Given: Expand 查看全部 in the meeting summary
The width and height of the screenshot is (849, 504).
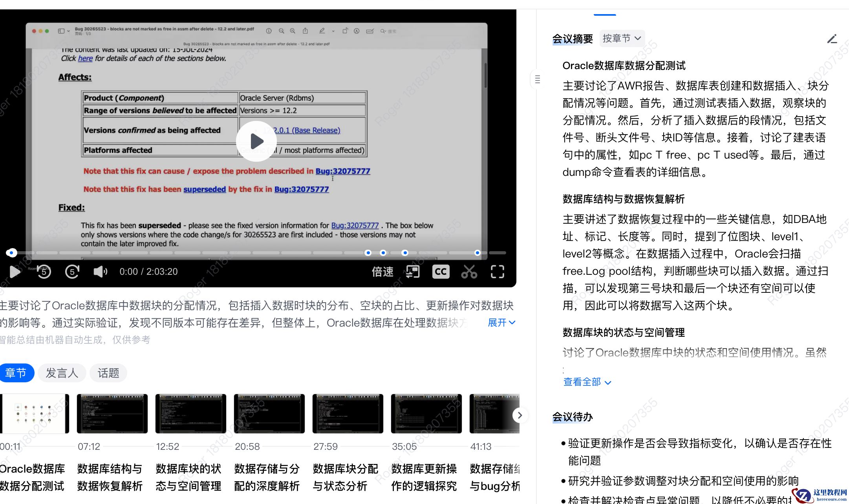Looking at the screenshot, I should pyautogui.click(x=587, y=382).
